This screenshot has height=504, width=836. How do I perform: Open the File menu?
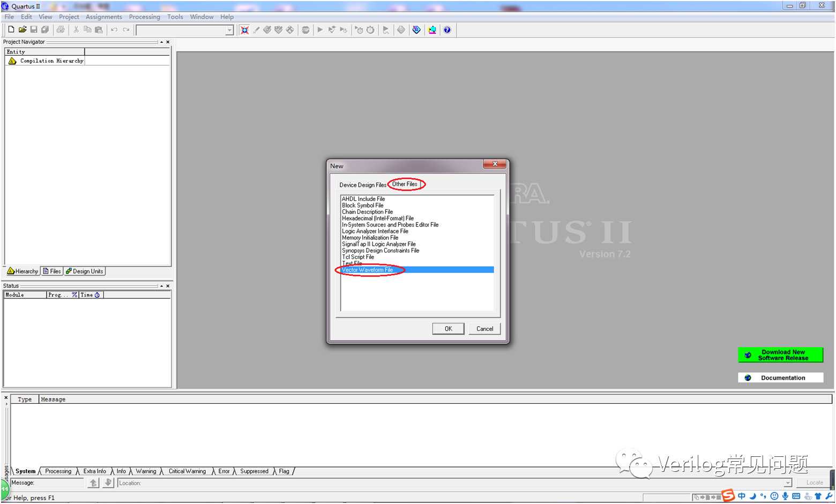[x=9, y=17]
